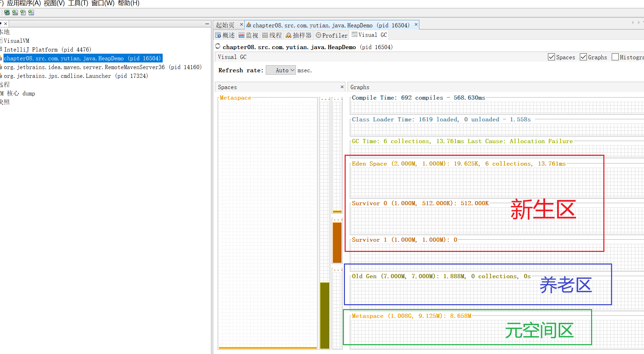Open the Refresh rate Auto dropdown
Screen dimensions: 644x354
click(281, 70)
